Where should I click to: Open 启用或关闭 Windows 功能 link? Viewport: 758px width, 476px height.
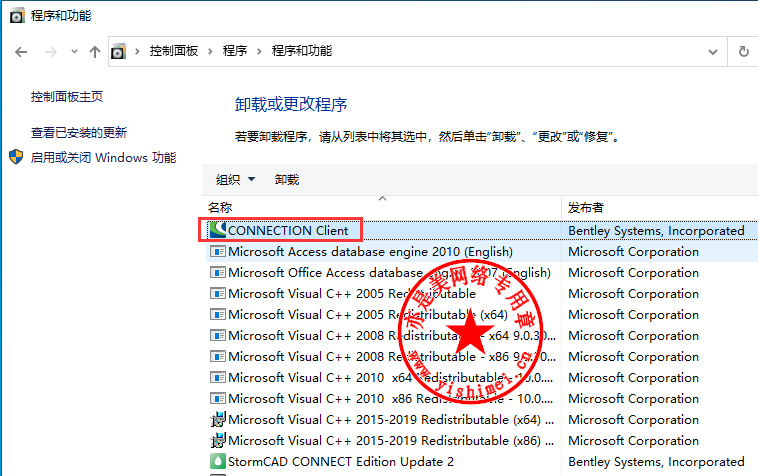[x=103, y=158]
